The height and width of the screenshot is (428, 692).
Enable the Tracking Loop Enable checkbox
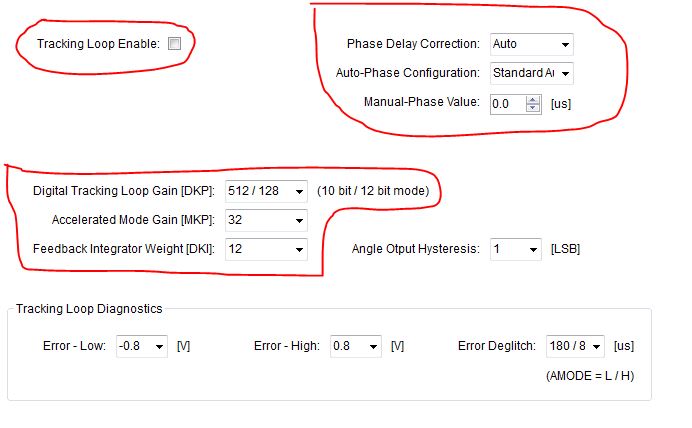174,44
